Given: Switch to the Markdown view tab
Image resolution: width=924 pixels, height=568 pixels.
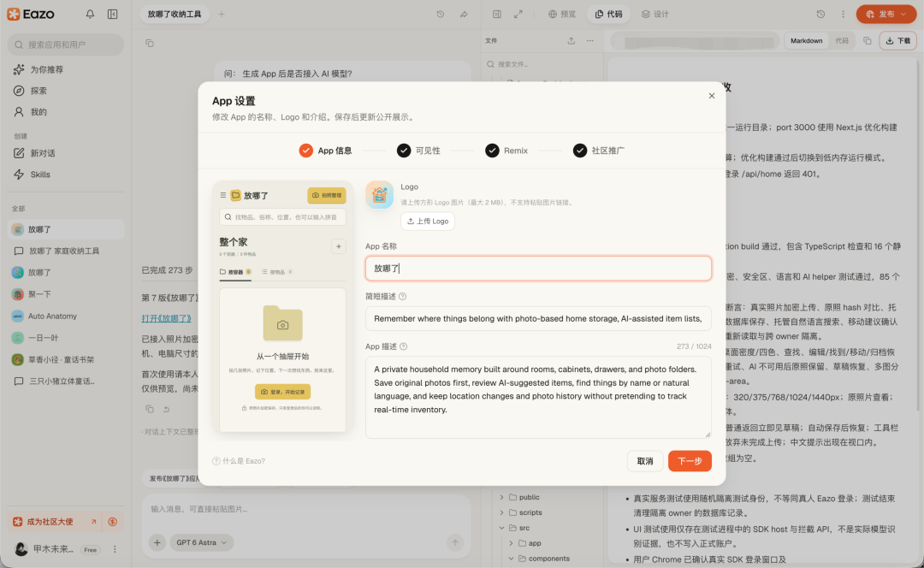Looking at the screenshot, I should (x=806, y=41).
